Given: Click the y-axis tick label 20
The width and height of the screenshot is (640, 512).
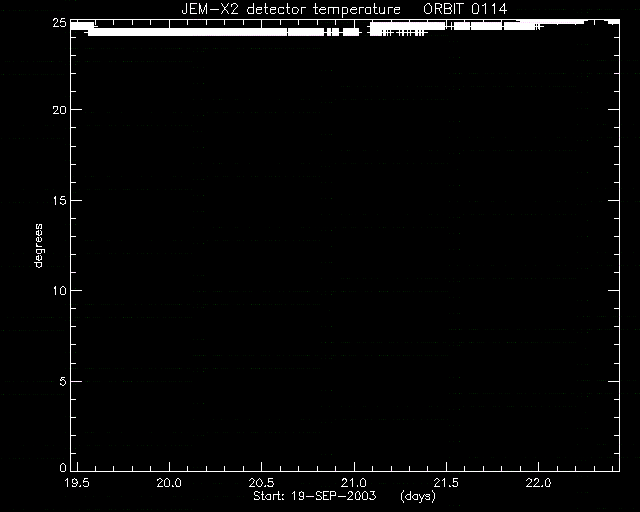Looking at the screenshot, I should (59, 110).
